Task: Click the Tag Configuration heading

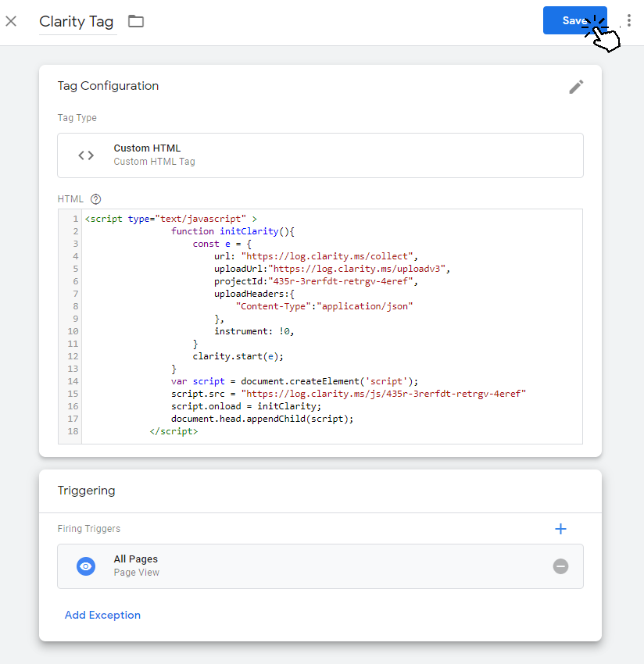Action: coord(108,86)
